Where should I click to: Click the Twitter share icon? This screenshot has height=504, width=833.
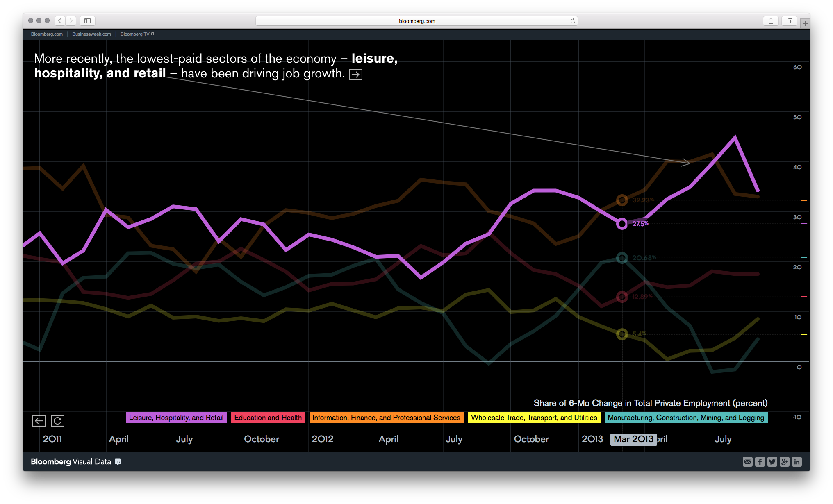tap(772, 462)
